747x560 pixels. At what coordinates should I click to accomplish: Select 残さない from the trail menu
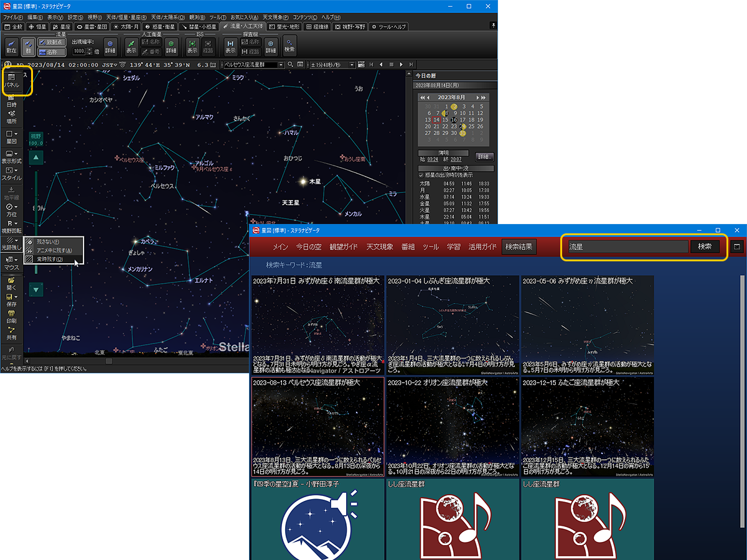pyautogui.click(x=52, y=241)
